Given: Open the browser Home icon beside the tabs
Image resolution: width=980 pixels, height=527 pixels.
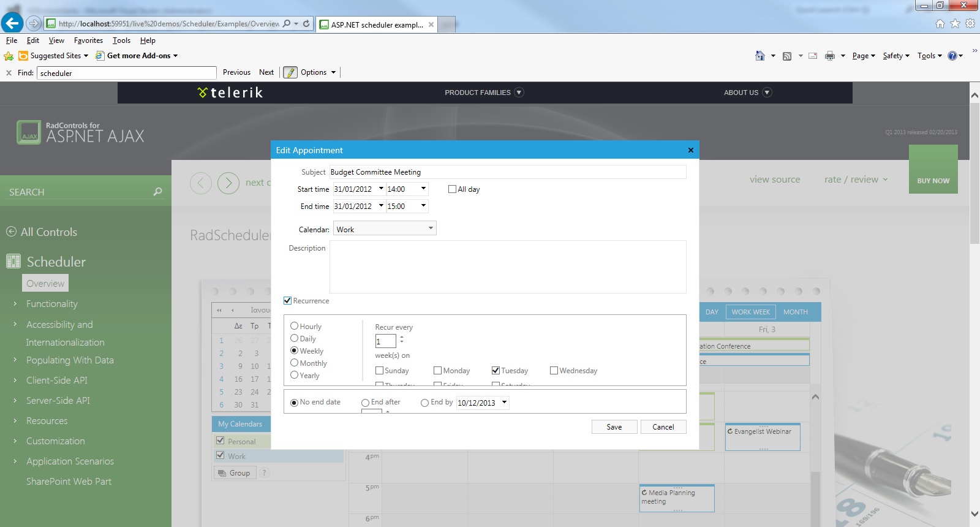Looking at the screenshot, I should click(940, 24).
